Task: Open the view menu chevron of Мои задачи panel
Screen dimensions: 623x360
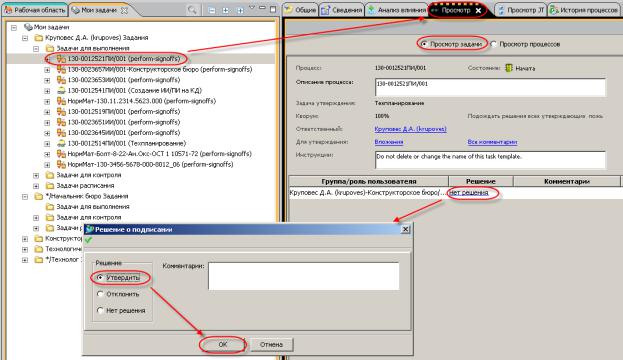Action: [x=252, y=8]
